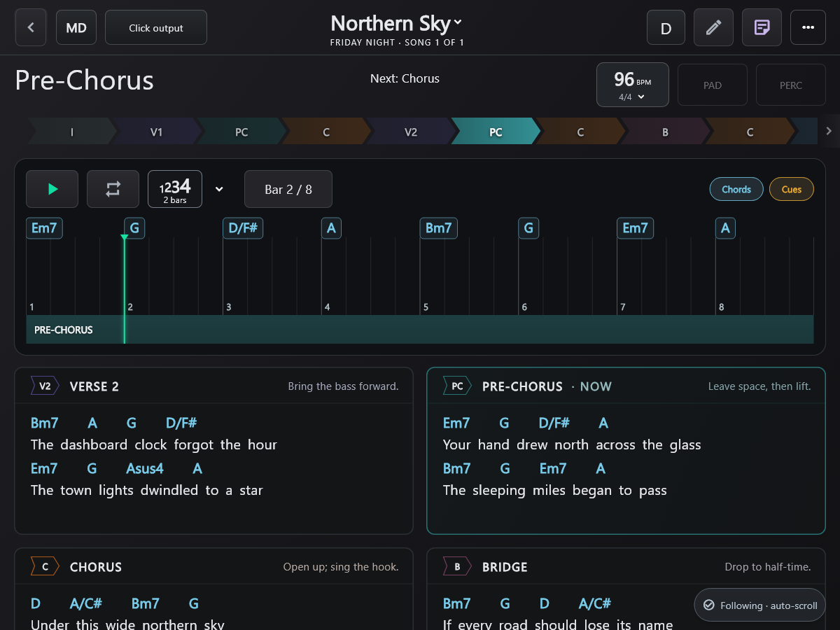
Task: Click the CHORUS card heading
Action: click(x=96, y=567)
